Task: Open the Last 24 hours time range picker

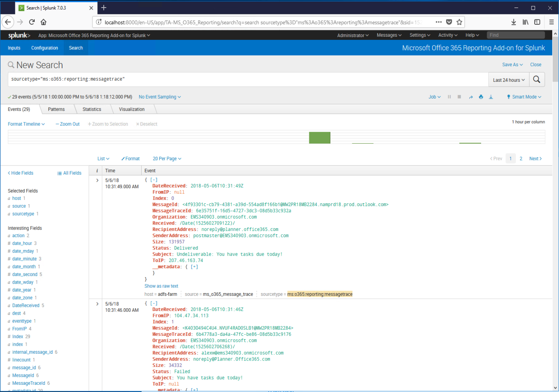Action: pos(509,80)
